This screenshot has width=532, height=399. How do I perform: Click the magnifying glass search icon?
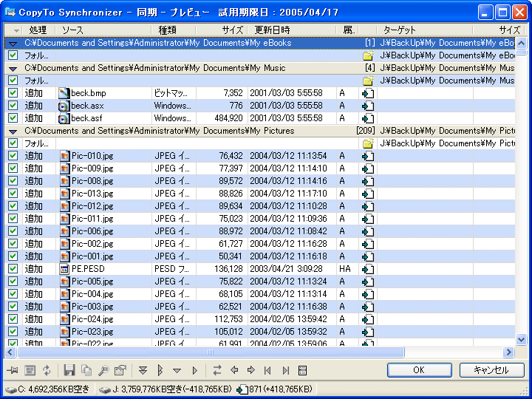point(103,370)
